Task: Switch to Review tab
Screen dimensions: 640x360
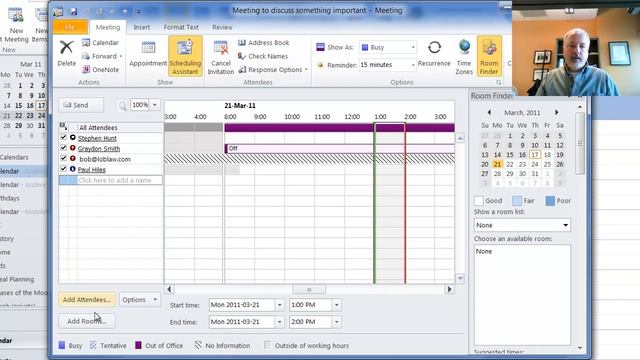Action: (x=222, y=27)
